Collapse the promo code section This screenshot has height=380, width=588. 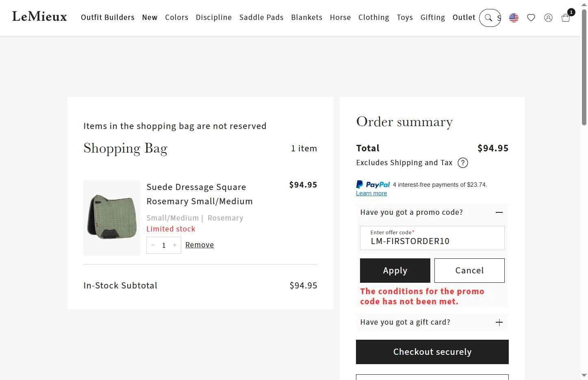tap(499, 212)
